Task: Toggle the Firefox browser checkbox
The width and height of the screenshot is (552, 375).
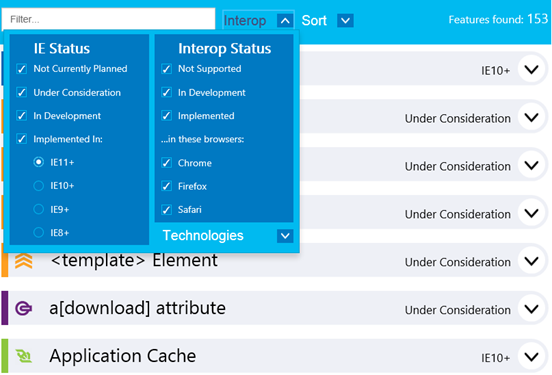Action: pyautogui.click(x=167, y=186)
